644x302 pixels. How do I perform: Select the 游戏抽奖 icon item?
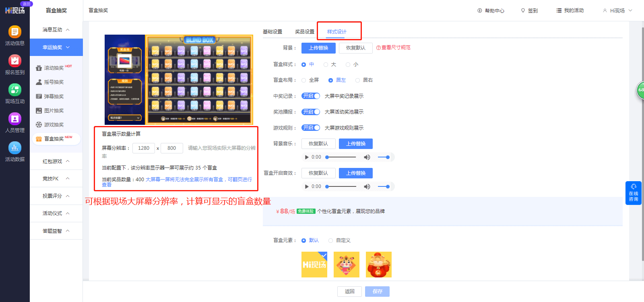pyautogui.click(x=39, y=124)
